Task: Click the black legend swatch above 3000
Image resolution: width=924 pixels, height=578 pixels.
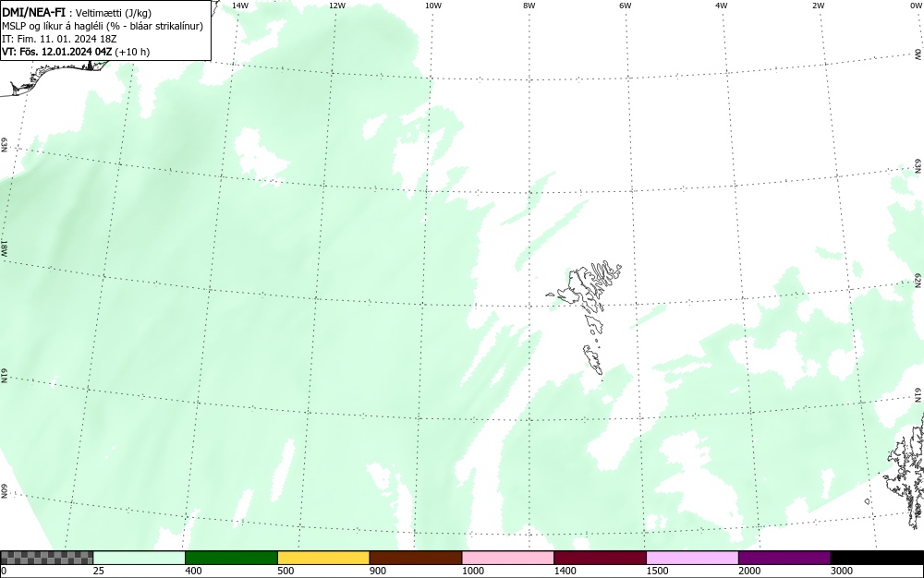Action: coord(877,558)
